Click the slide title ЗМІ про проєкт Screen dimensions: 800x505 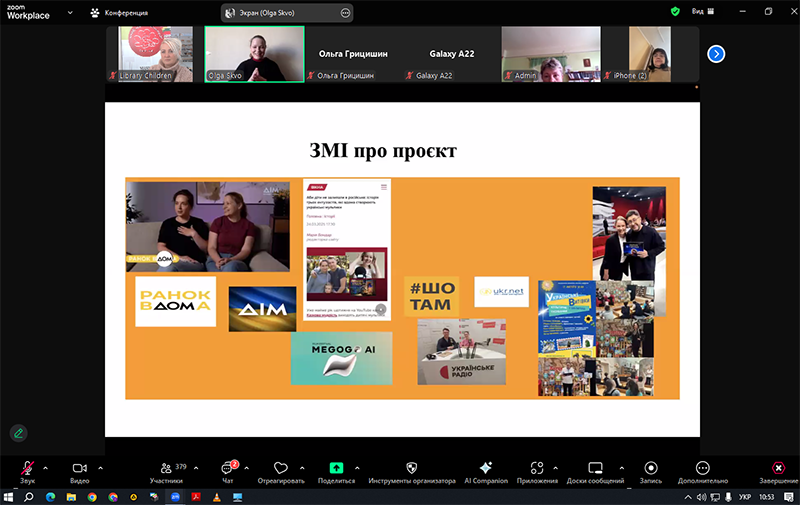pos(383,150)
